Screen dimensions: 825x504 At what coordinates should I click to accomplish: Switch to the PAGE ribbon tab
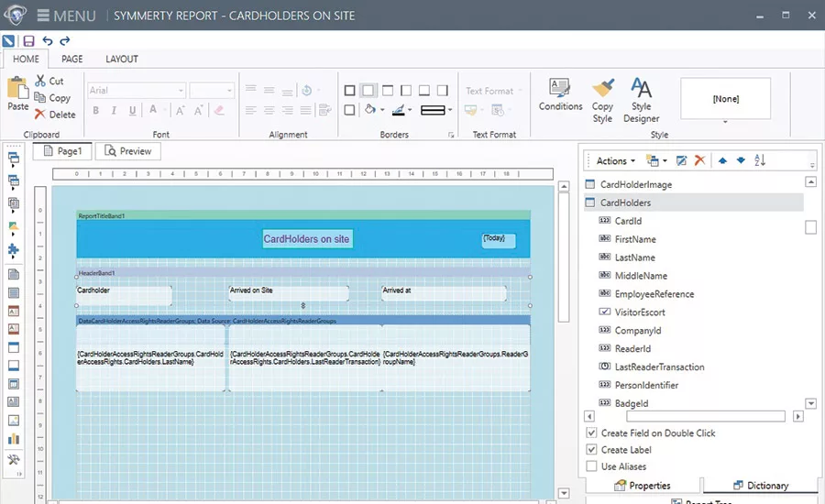[x=72, y=59]
